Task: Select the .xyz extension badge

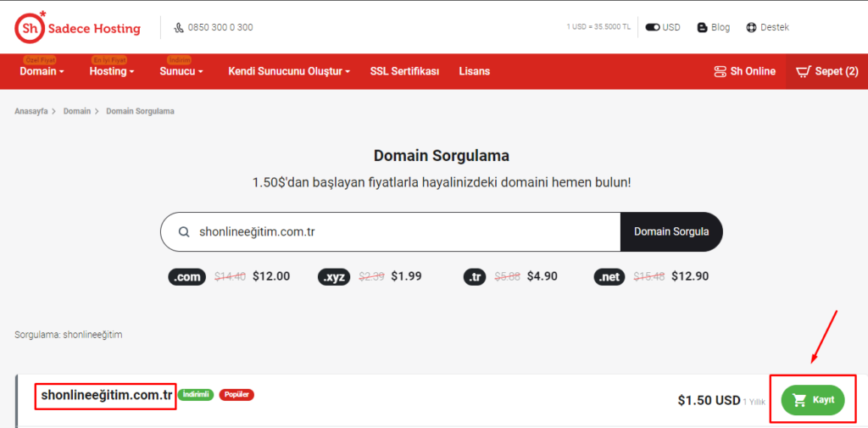Action: click(334, 276)
